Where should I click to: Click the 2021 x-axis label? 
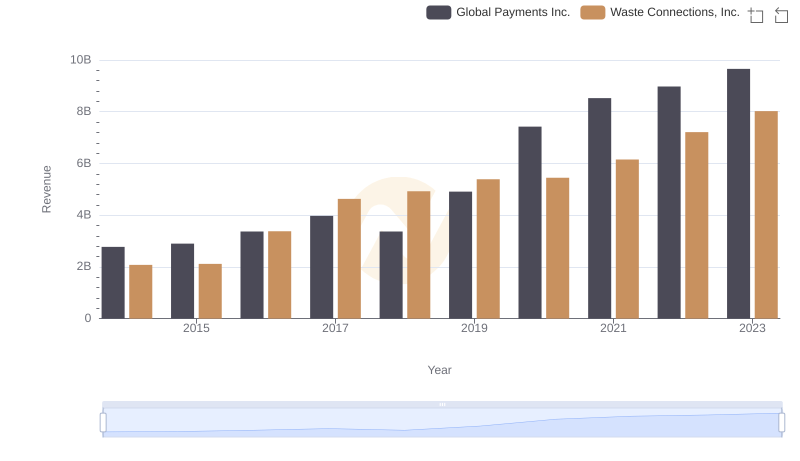(x=613, y=328)
